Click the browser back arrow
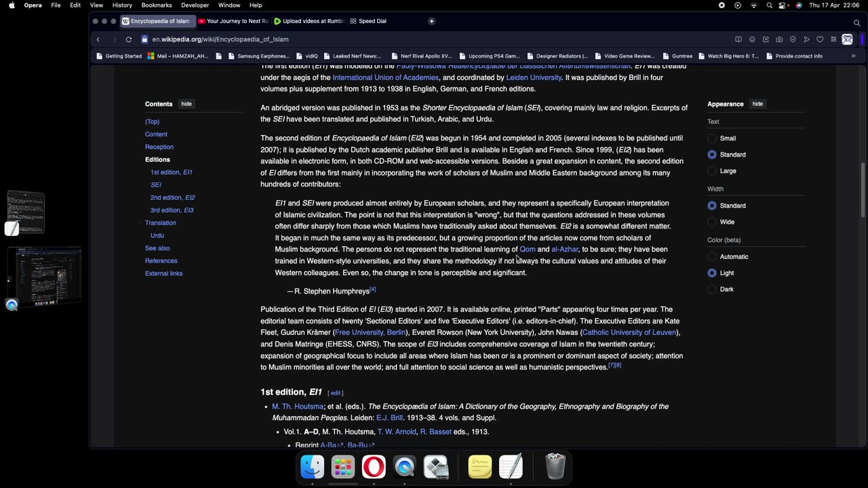Image resolution: width=868 pixels, height=488 pixels. pyautogui.click(x=98, y=39)
